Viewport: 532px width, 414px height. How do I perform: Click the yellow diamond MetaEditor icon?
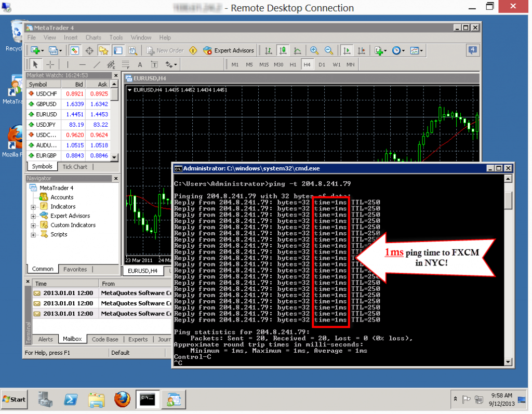193,51
